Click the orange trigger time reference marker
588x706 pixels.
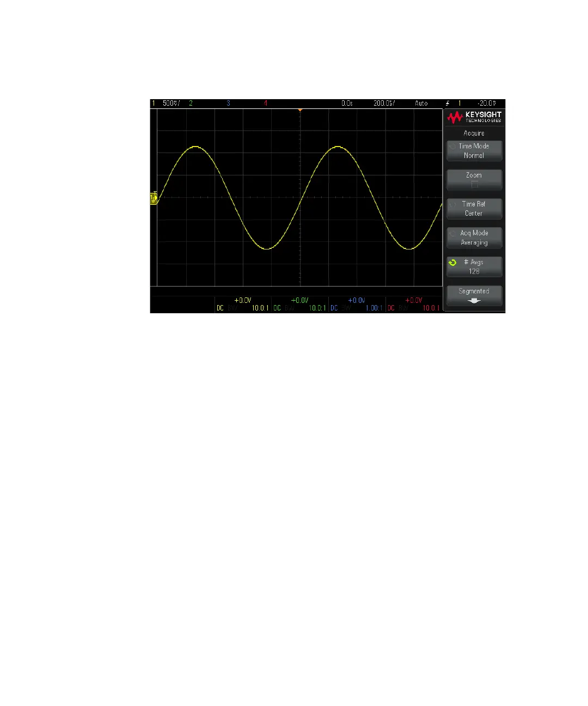click(300, 110)
